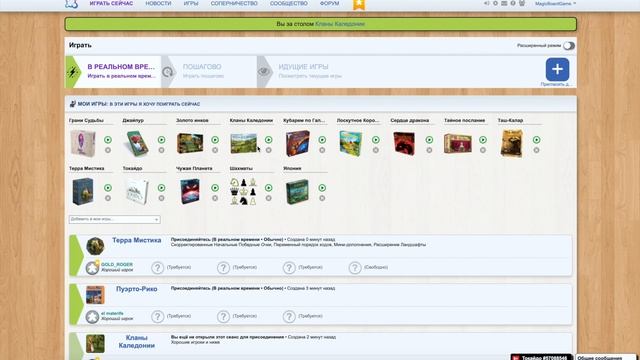This screenshot has width=640, height=360.
Task: Open el materife player profile link
Action: (x=112, y=313)
